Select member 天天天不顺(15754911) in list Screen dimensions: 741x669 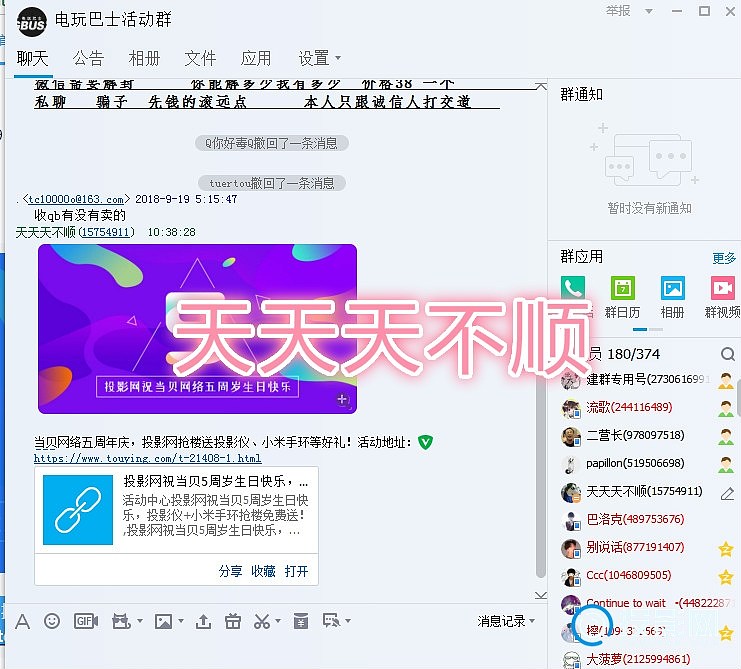[644, 491]
